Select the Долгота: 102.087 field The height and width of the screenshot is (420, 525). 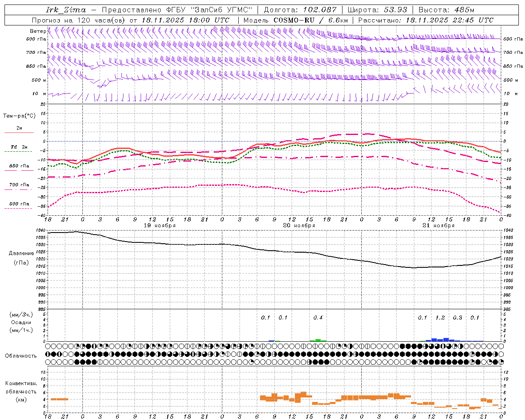(300, 10)
